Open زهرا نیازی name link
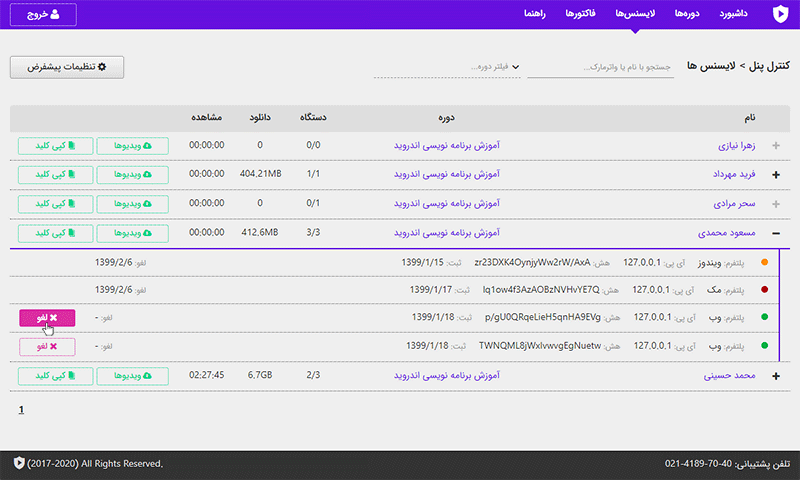Viewport: 800px width, 480px height. pos(736,146)
